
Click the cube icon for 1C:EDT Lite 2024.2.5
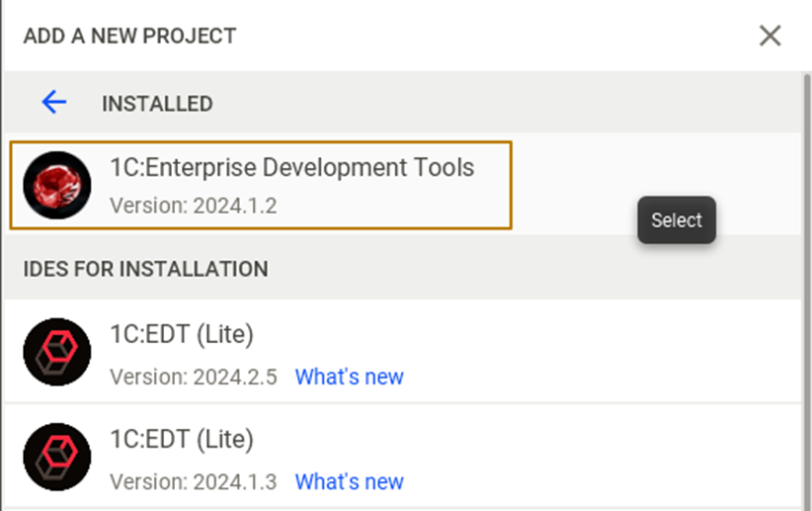click(x=56, y=352)
